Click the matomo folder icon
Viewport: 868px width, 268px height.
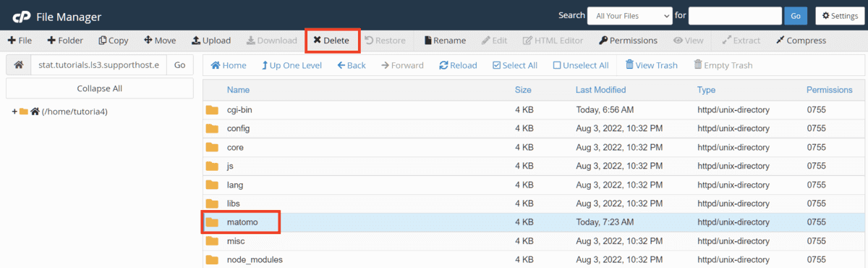click(x=212, y=222)
